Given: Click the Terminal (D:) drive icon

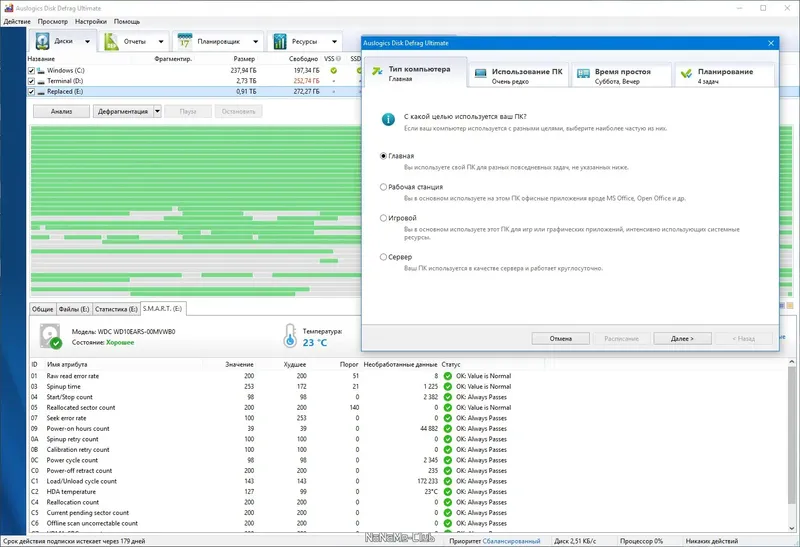Looking at the screenshot, I should pyautogui.click(x=41, y=81).
